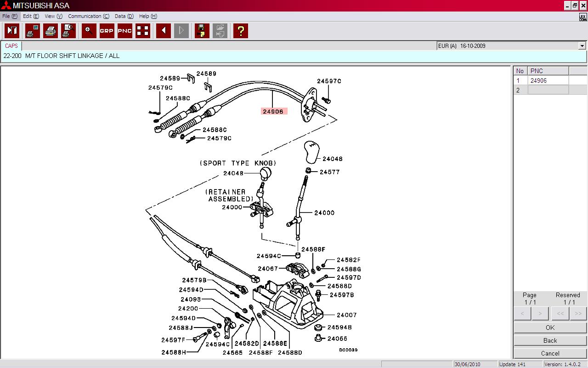Click the next page '>' button
The height and width of the screenshot is (368, 588).
(540, 313)
